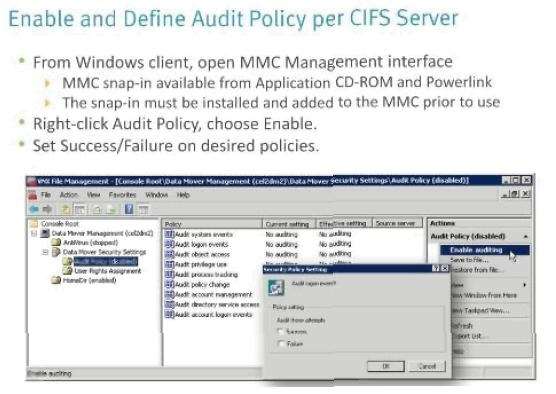
Task: Toggle the Show/Hide Console Tree toolbar icon
Action: pyautogui.click(x=80, y=210)
